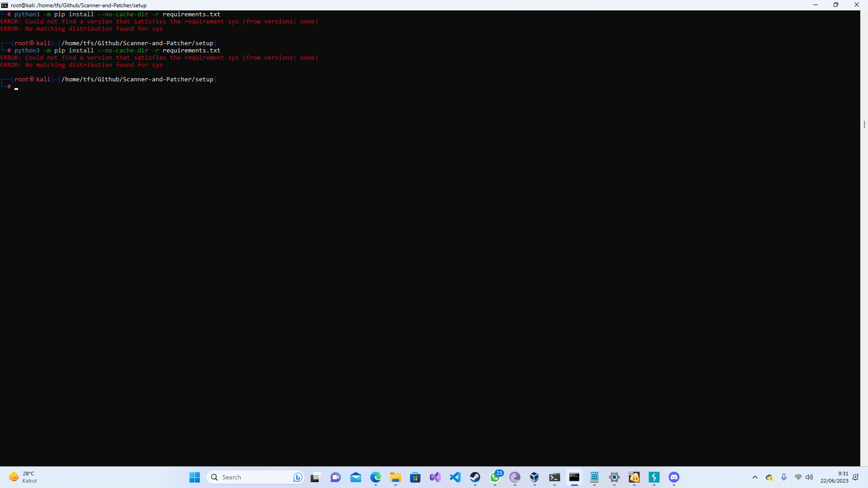The height and width of the screenshot is (488, 868).
Task: Open the Microsoft Store
Action: pos(415,478)
